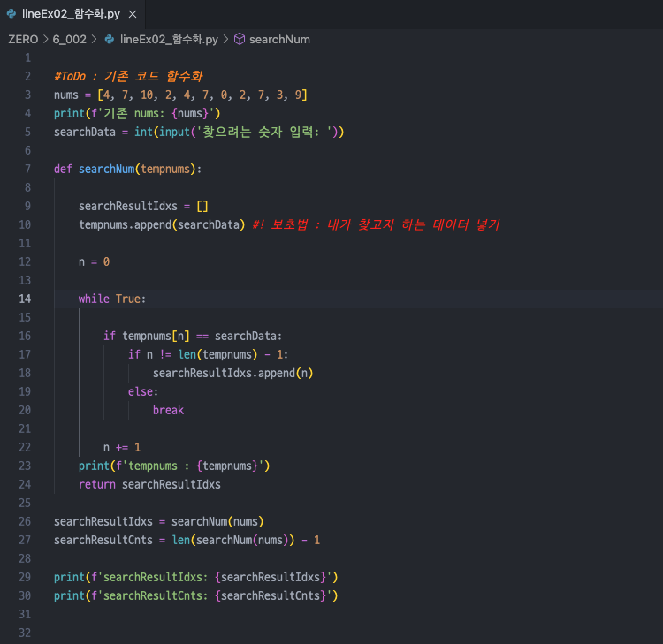Click 'searchResultIdxs.append(n)' on line 18
This screenshot has width=663, height=644.
233,373
